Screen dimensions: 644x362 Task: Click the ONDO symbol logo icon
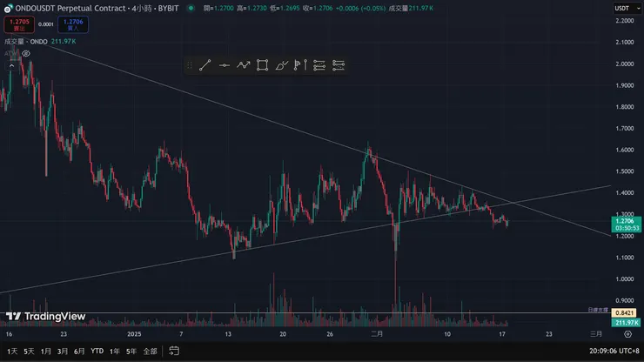[8, 8]
